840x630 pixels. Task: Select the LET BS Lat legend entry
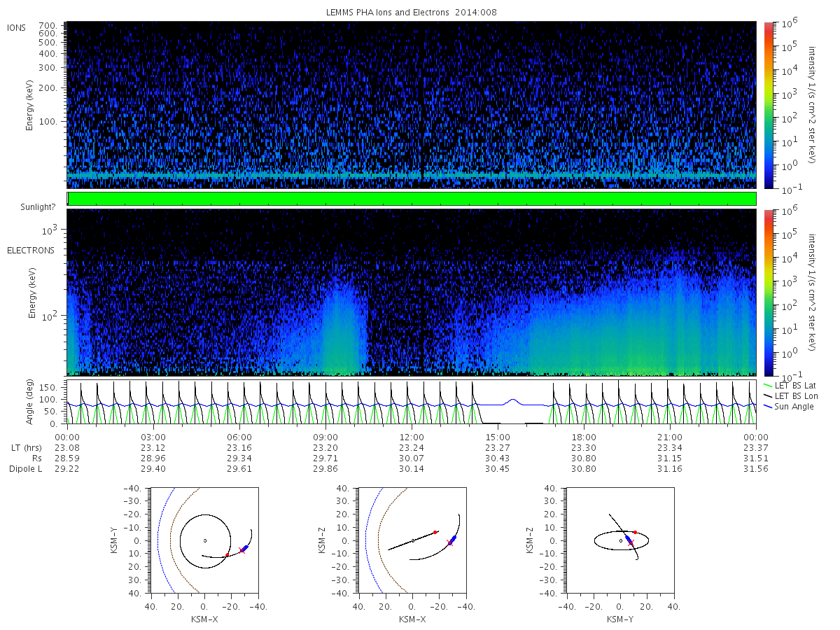click(x=792, y=385)
